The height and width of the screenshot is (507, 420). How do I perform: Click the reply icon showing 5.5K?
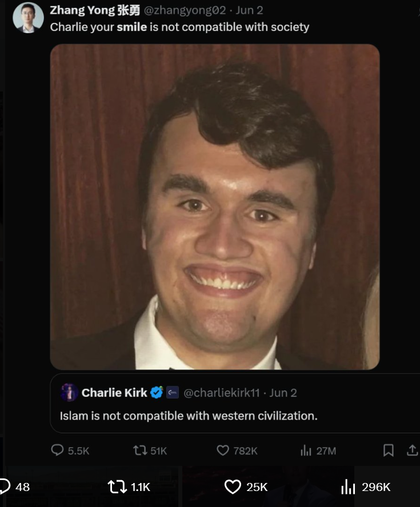click(x=57, y=450)
